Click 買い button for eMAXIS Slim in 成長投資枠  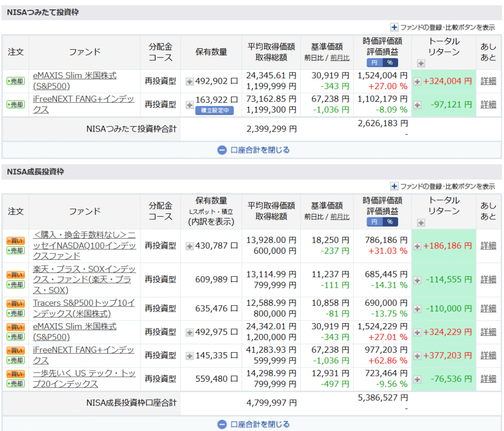pos(15,327)
